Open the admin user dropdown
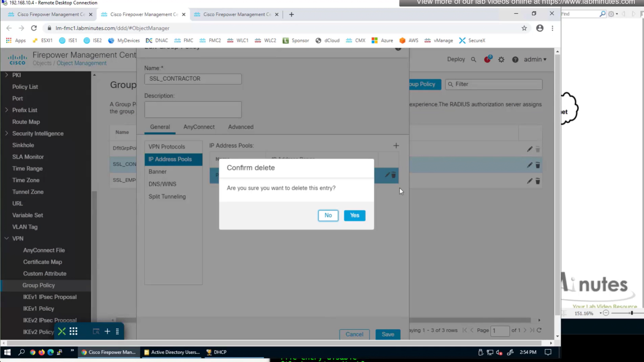 coord(535,59)
